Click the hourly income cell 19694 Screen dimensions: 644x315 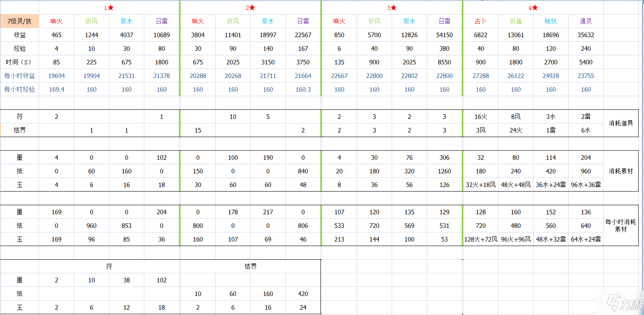56,76
